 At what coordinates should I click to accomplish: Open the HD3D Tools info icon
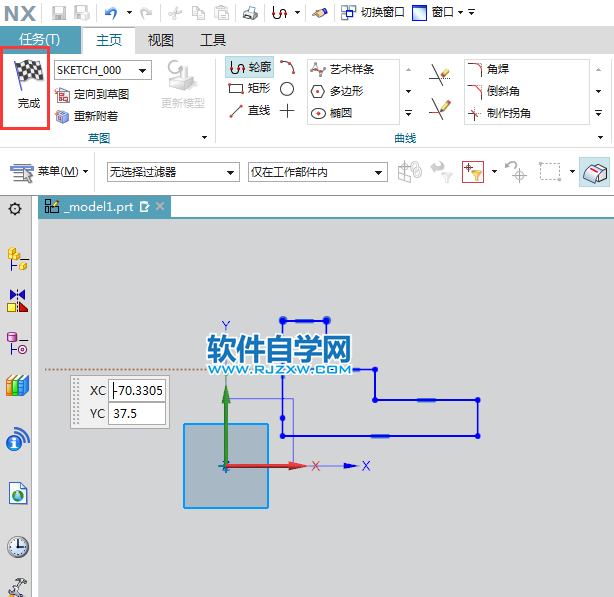[18, 439]
